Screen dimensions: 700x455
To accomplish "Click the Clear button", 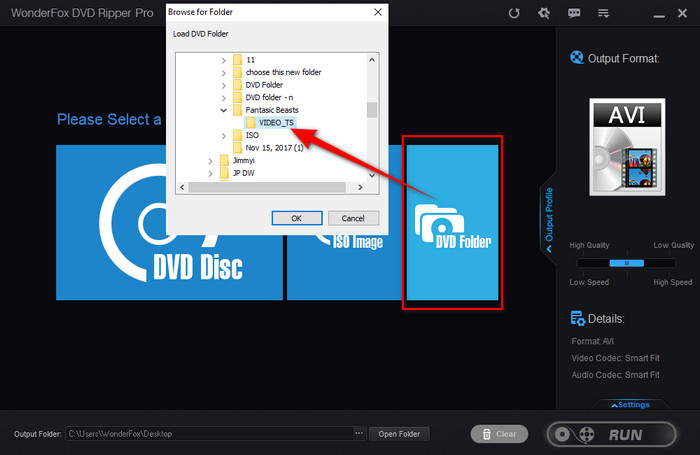I will (x=499, y=434).
